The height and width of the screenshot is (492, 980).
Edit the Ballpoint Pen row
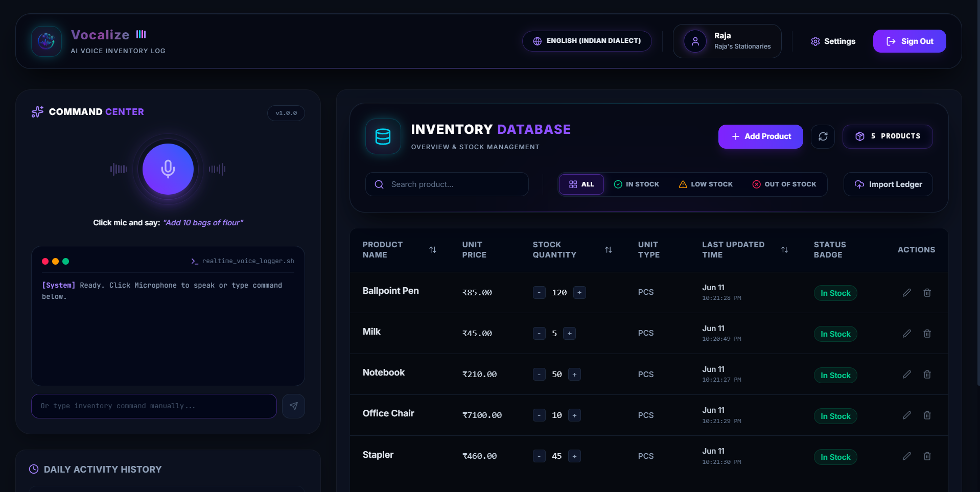tap(907, 293)
